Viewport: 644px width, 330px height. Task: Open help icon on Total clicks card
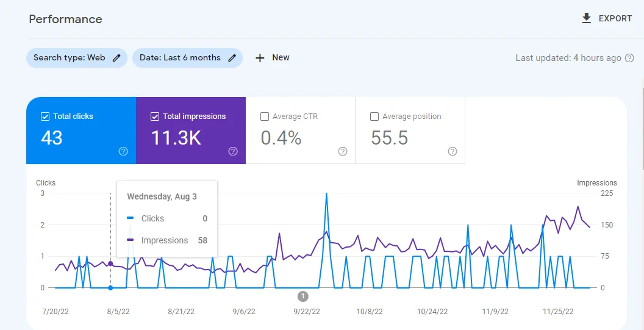pyautogui.click(x=123, y=151)
